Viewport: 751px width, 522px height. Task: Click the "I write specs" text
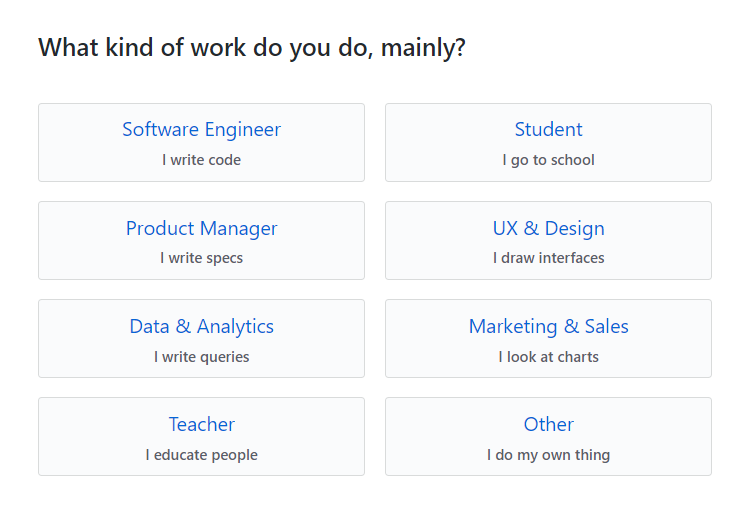click(x=201, y=258)
